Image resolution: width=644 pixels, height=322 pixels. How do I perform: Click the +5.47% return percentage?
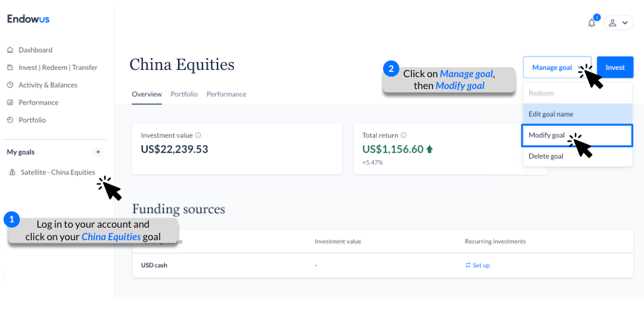[x=372, y=163]
